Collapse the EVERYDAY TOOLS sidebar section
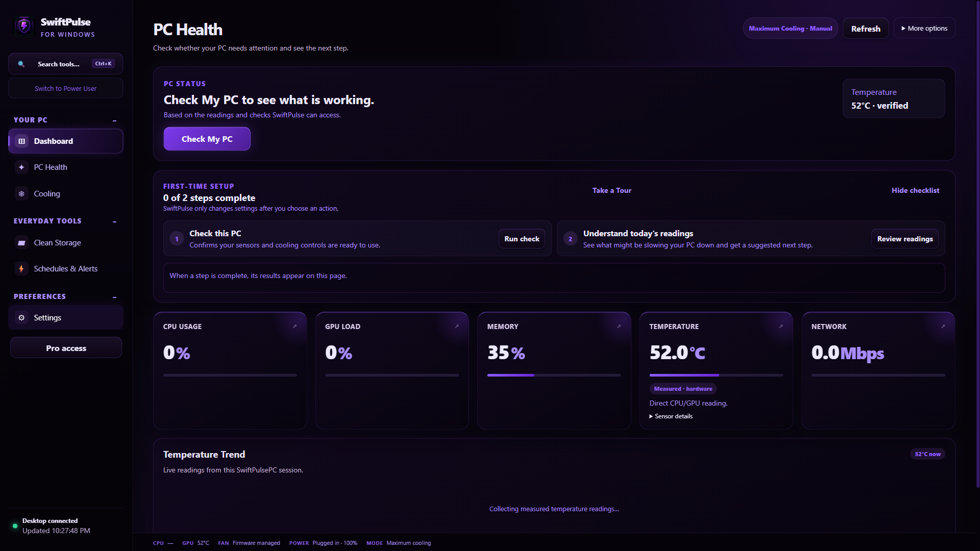980x551 pixels. 114,221
